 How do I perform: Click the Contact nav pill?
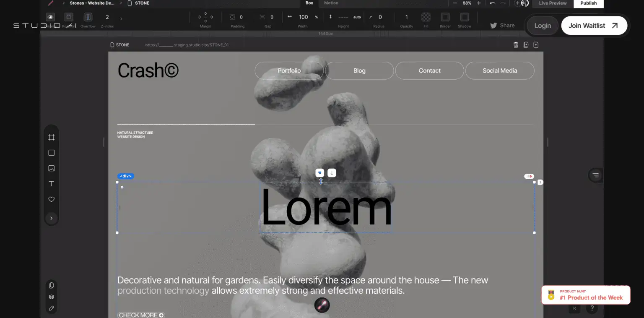point(430,70)
